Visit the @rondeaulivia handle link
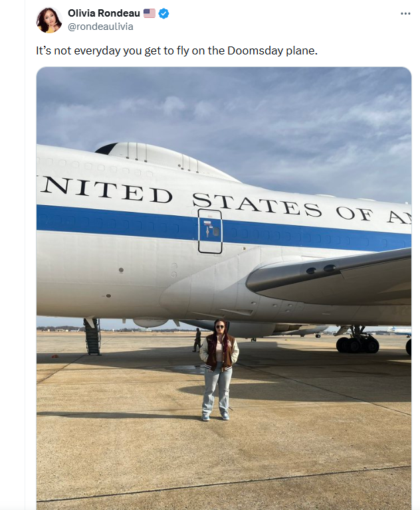This screenshot has width=420, height=510. click(x=100, y=27)
